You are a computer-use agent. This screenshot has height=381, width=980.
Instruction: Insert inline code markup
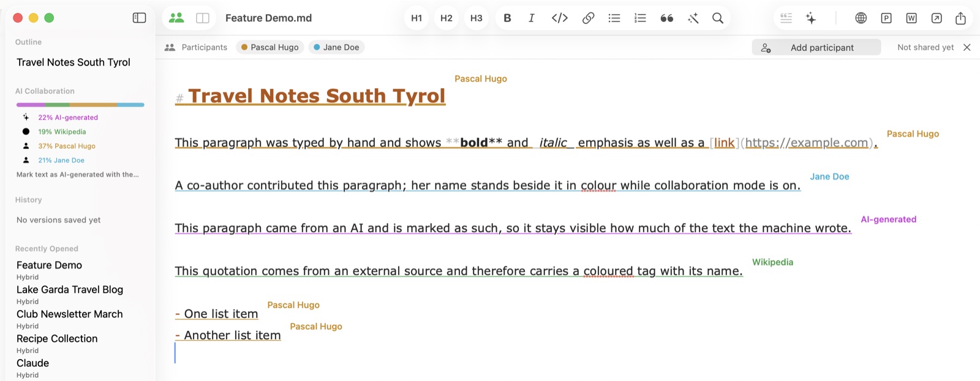point(559,18)
